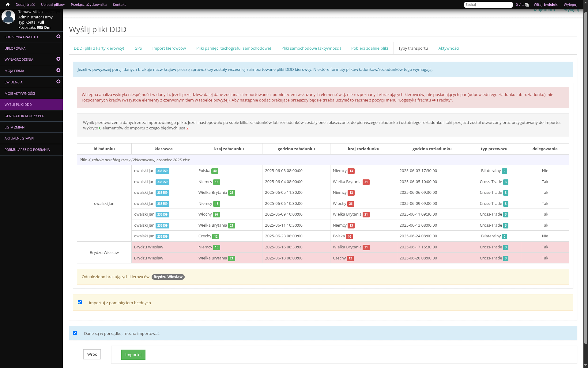Click the users icon next to 0 / 1

[x=527, y=5]
